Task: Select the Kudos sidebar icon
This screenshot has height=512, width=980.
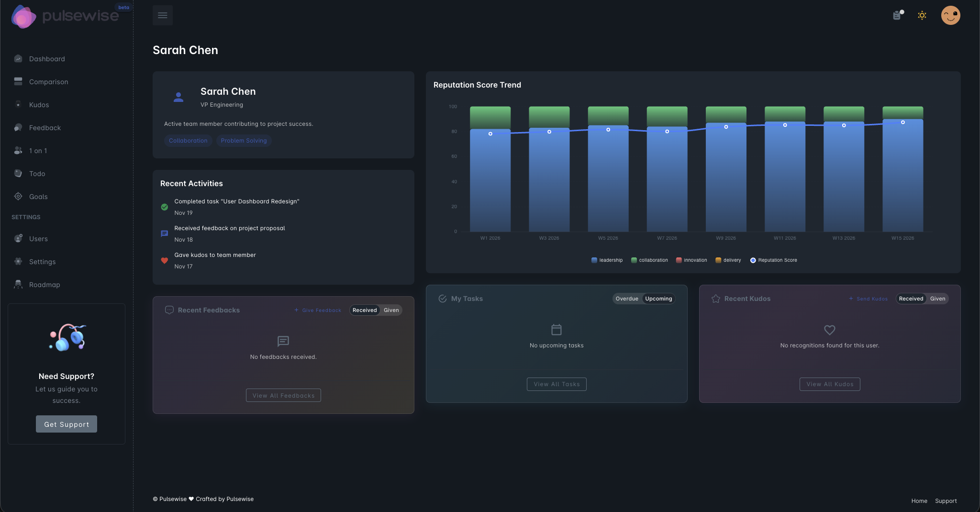Action: tap(39, 104)
